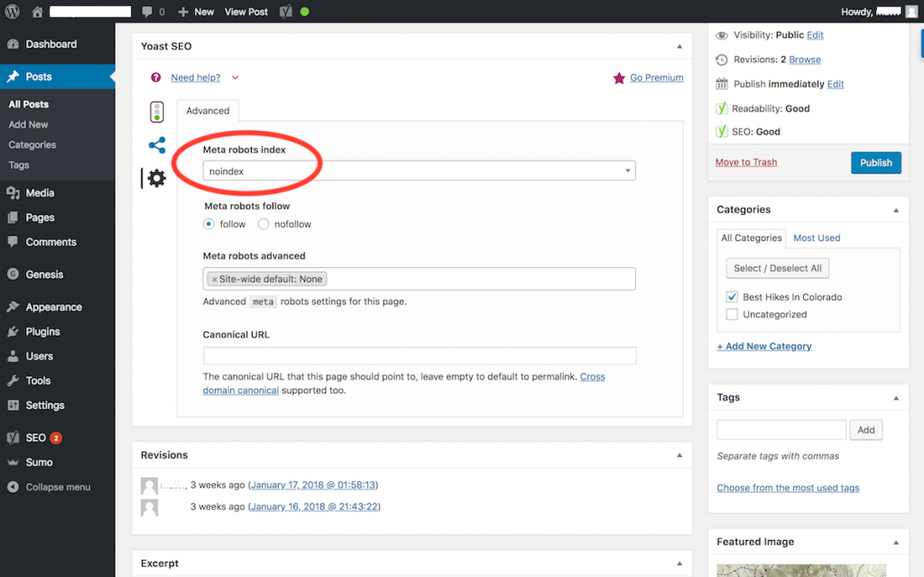The height and width of the screenshot is (577, 924).
Task: Click the Publish button
Action: (x=875, y=163)
